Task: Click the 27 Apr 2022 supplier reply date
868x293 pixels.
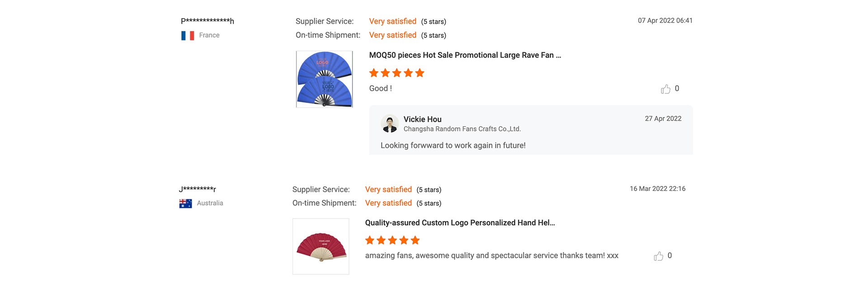Action: click(x=663, y=119)
